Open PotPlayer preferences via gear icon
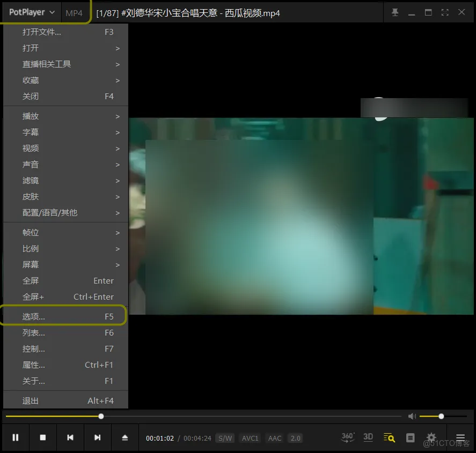 431,437
